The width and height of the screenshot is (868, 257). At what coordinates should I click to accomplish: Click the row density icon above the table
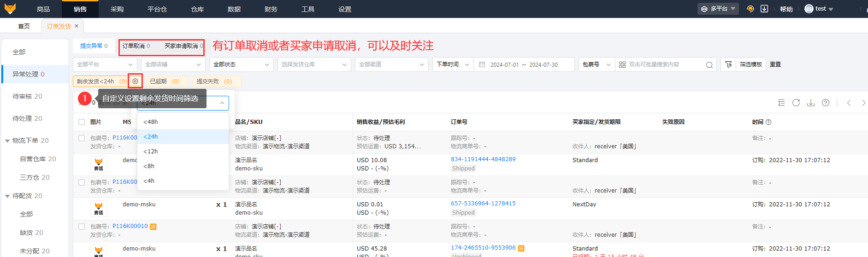coord(781,103)
